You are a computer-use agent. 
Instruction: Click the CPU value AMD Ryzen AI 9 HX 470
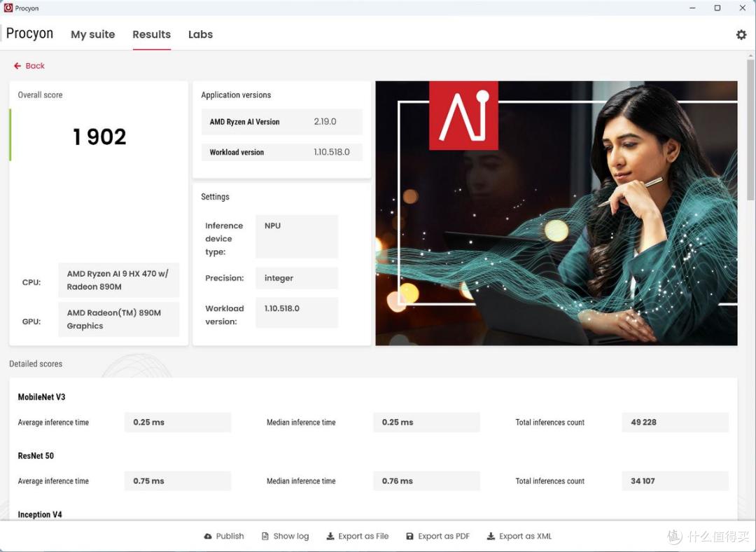click(x=118, y=280)
